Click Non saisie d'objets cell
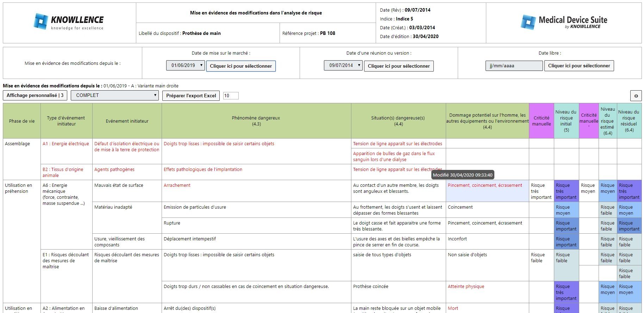Screen dimensions: 644x313 pos(487,265)
